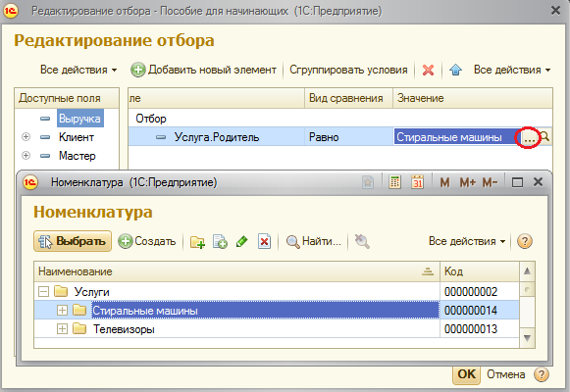Click 'Доступные поля' column header
This screenshot has height=392, width=570.
click(x=67, y=98)
